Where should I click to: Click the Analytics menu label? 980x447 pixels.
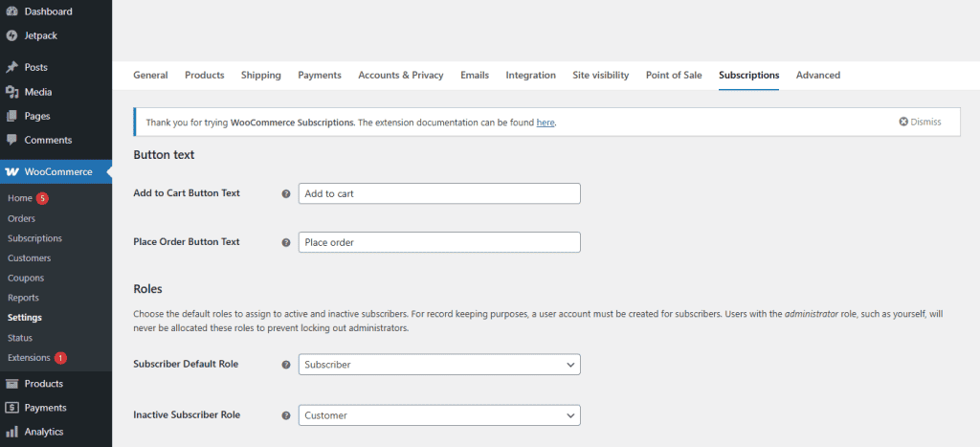[x=44, y=432]
